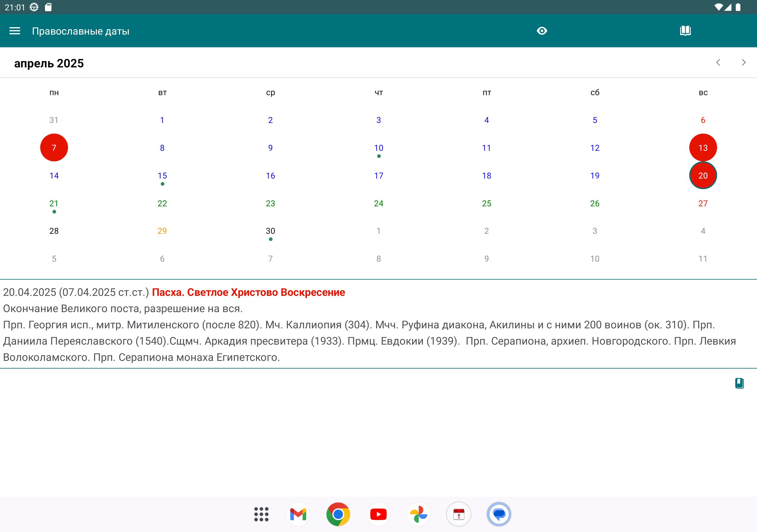Open Google Photos from the dock
Image resolution: width=757 pixels, height=532 pixels.
click(418, 514)
